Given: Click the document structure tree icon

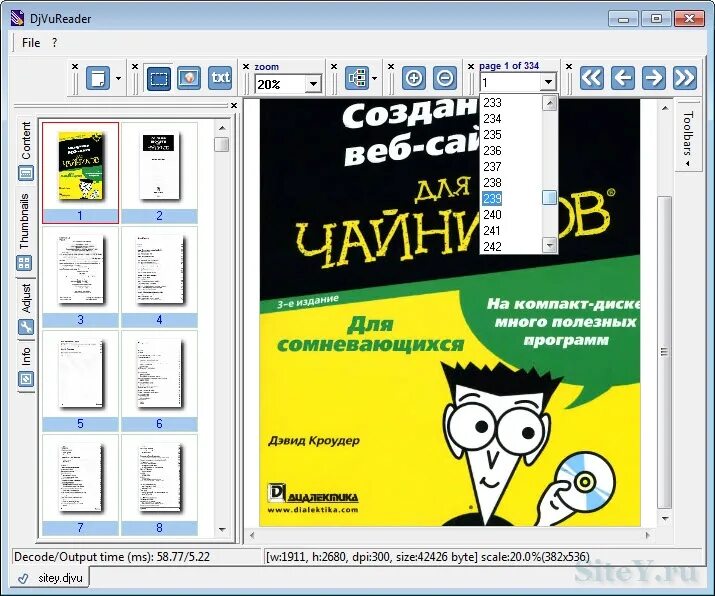Looking at the screenshot, I should tap(357, 78).
